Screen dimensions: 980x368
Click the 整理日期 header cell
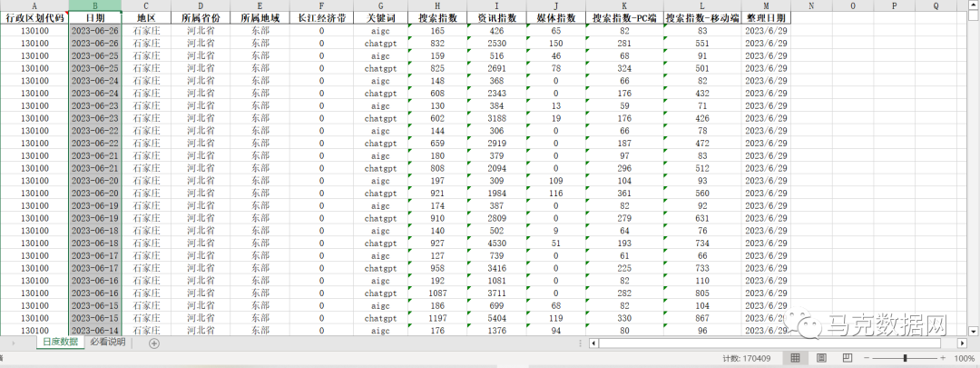pos(766,18)
